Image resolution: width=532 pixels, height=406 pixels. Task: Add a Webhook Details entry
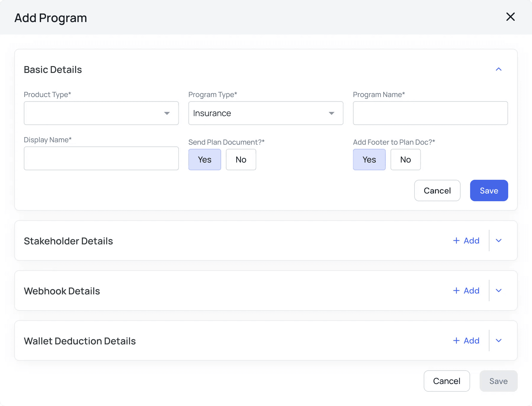pyautogui.click(x=466, y=291)
